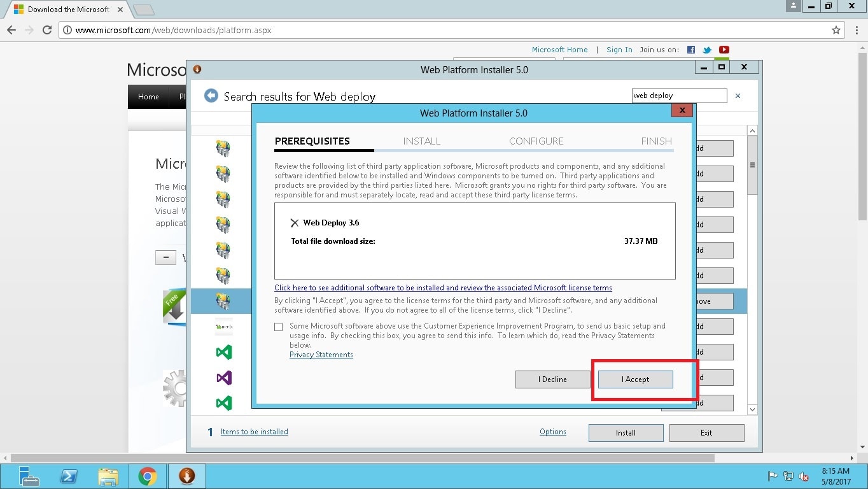868x489 pixels.
Task: Select the highlighted row's package icon
Action: (x=223, y=301)
